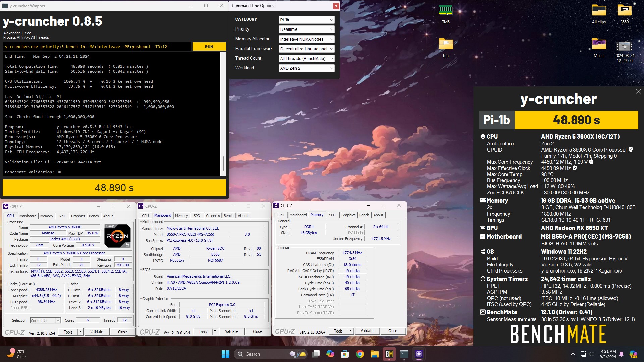
Task: Open the Music desktop folder
Action: pyautogui.click(x=599, y=48)
